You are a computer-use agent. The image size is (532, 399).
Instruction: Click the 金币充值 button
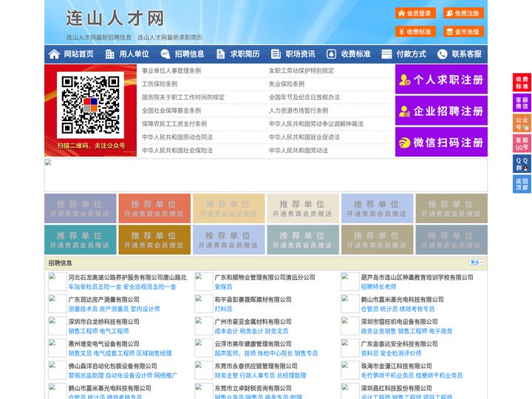[x=463, y=32]
